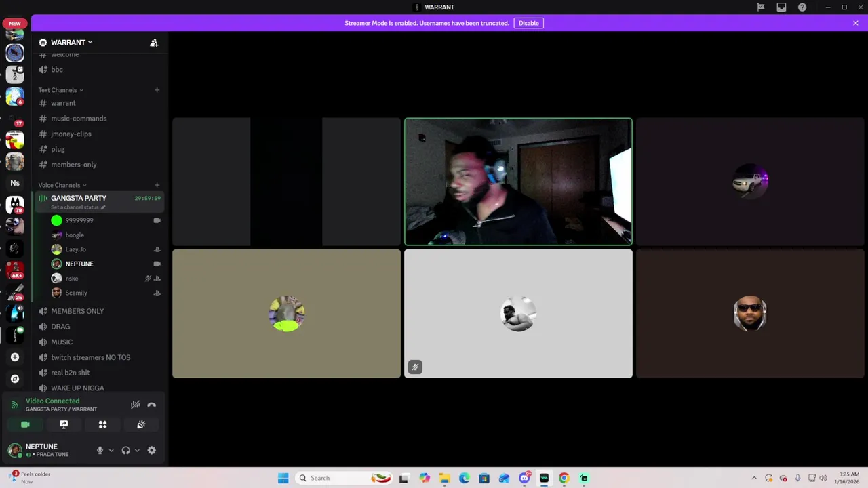Disable Streamer Mode from the banner
Screen dimensions: 868x488
pos(528,23)
